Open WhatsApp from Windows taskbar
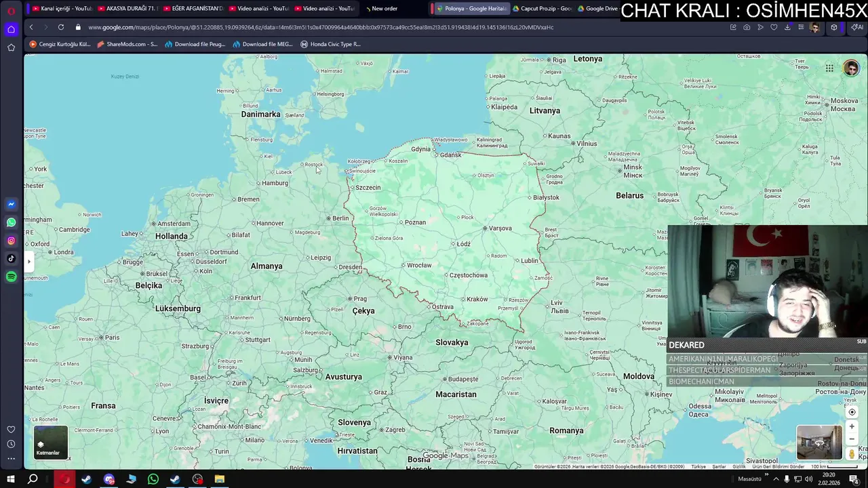The image size is (868, 488). pos(153,479)
